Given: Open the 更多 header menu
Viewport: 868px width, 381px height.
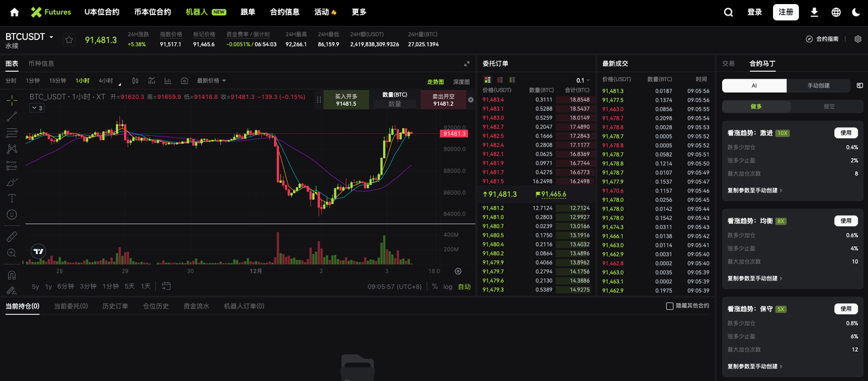Looking at the screenshot, I should [x=359, y=12].
